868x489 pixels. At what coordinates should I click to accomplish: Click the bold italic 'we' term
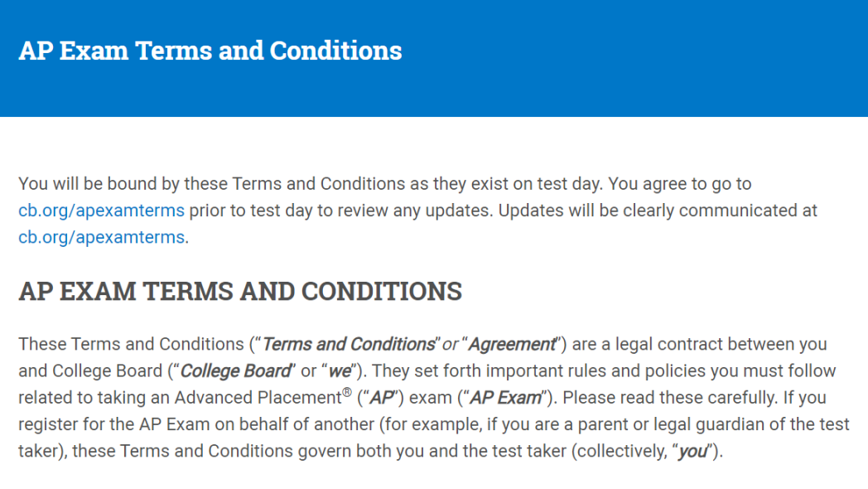pyautogui.click(x=340, y=371)
